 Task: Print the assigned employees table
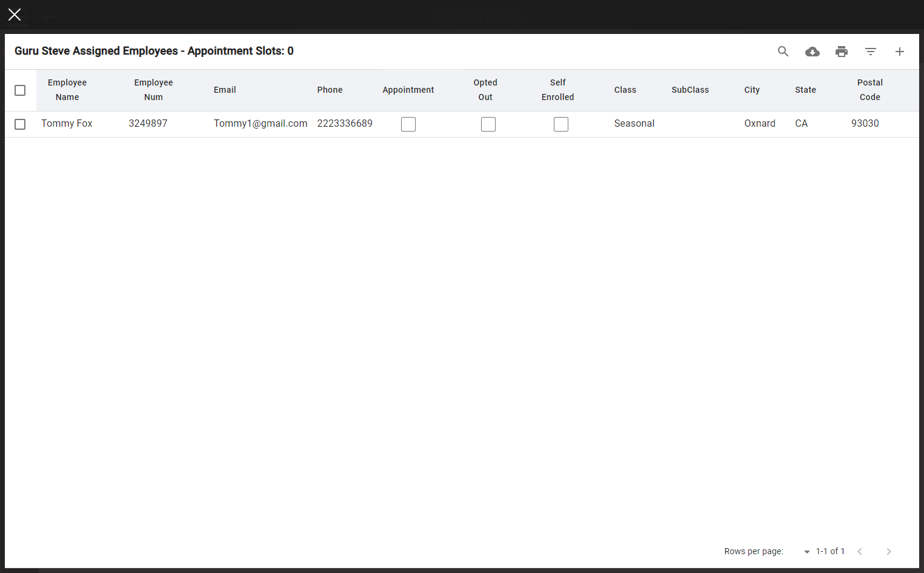tap(841, 52)
